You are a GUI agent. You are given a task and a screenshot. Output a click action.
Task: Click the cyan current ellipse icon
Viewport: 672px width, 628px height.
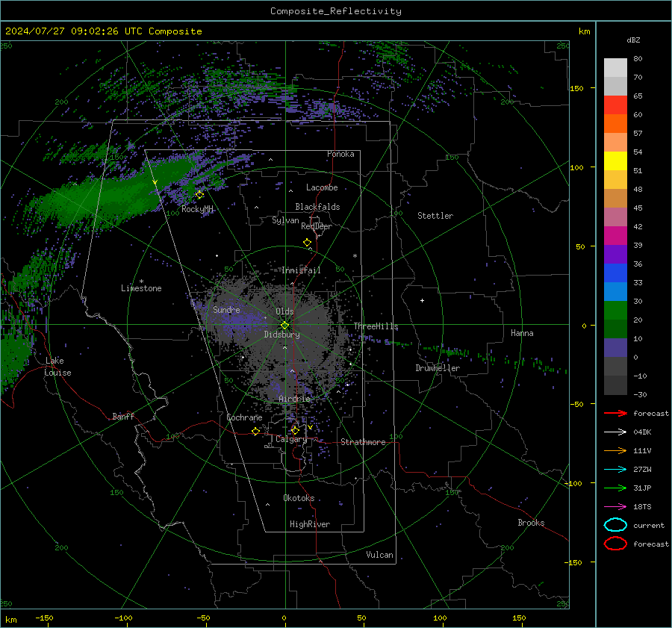pyautogui.click(x=615, y=525)
